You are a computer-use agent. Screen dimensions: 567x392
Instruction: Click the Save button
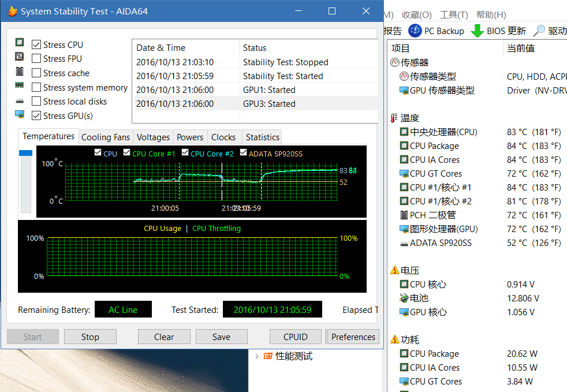tap(221, 337)
